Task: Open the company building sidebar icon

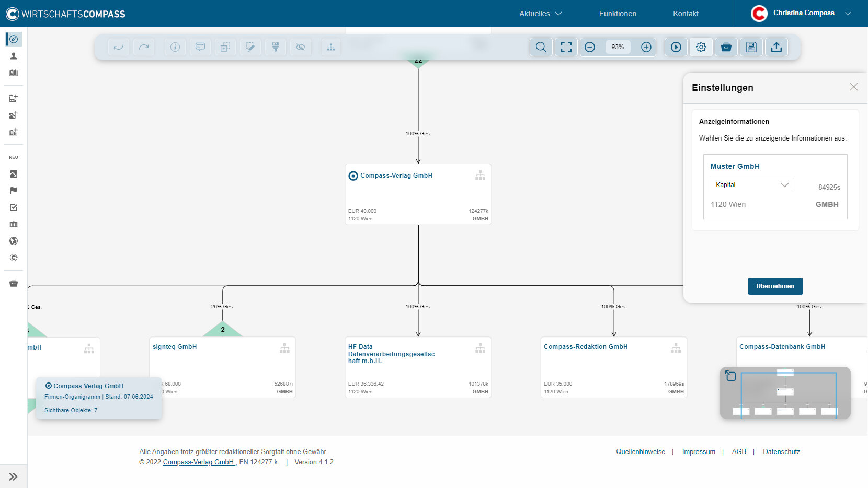Action: pos(14,73)
